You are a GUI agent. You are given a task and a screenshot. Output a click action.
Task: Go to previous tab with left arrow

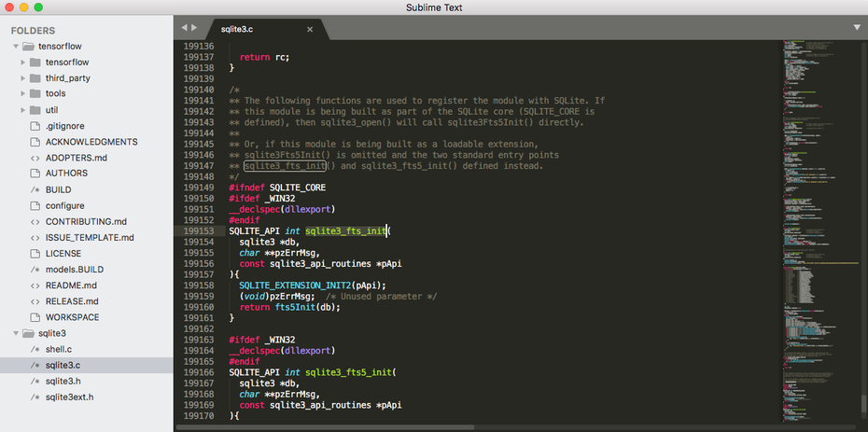click(x=184, y=28)
